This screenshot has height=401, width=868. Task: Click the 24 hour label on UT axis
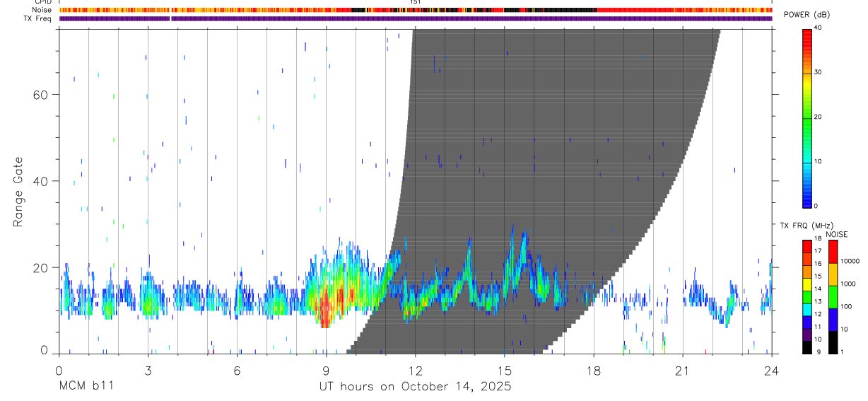tap(771, 371)
